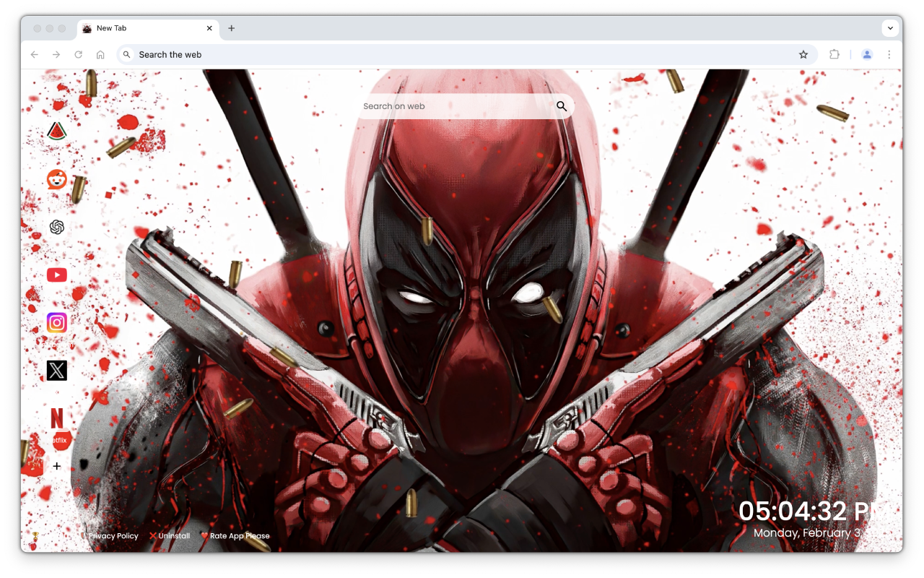Open Chrome three-dot menu
Screen dimensions: 924x578
[x=889, y=55]
